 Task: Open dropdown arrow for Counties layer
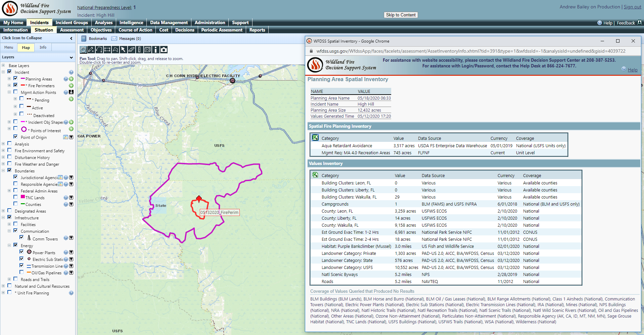[x=71, y=204]
